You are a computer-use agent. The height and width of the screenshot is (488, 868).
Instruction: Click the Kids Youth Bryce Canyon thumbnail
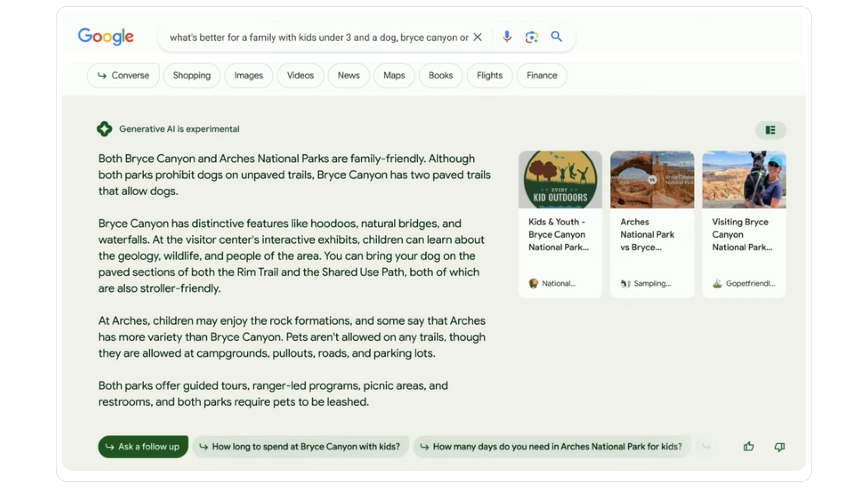click(561, 179)
